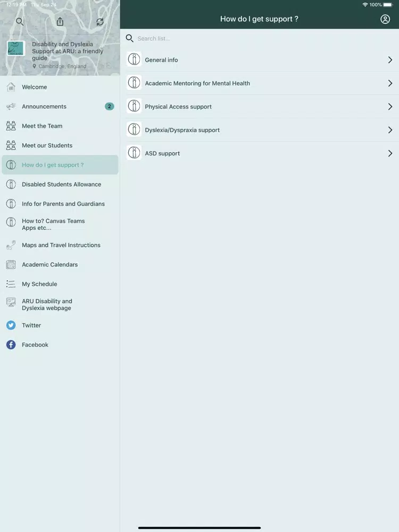Click the Announcements megaphone icon
Screen dimensions: 399x532
click(11, 106)
